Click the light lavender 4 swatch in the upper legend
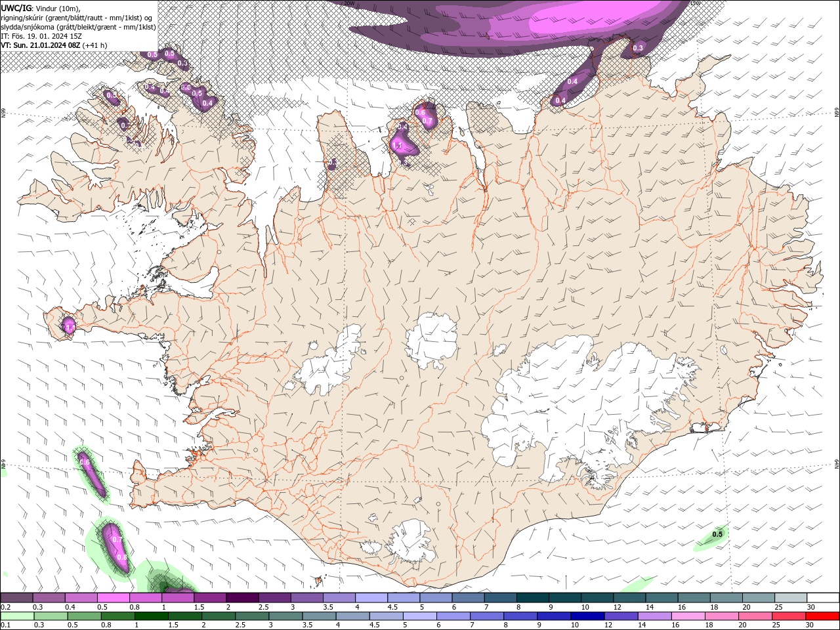 371,598
